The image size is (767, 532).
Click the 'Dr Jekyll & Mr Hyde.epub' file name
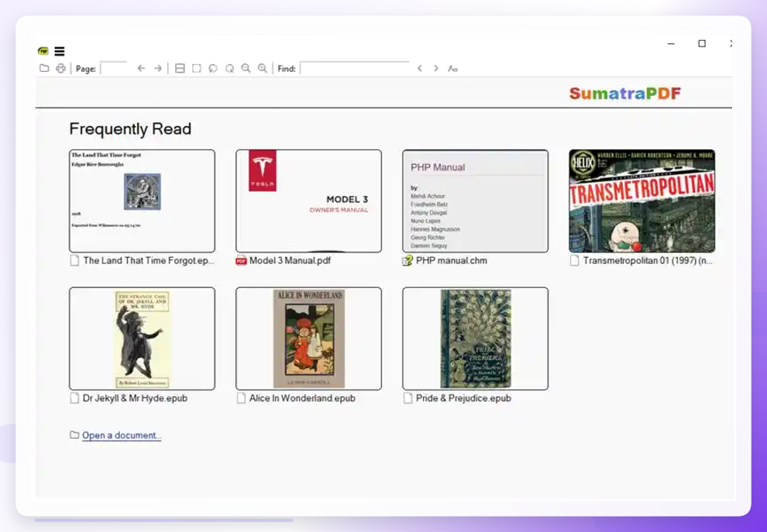click(x=135, y=398)
